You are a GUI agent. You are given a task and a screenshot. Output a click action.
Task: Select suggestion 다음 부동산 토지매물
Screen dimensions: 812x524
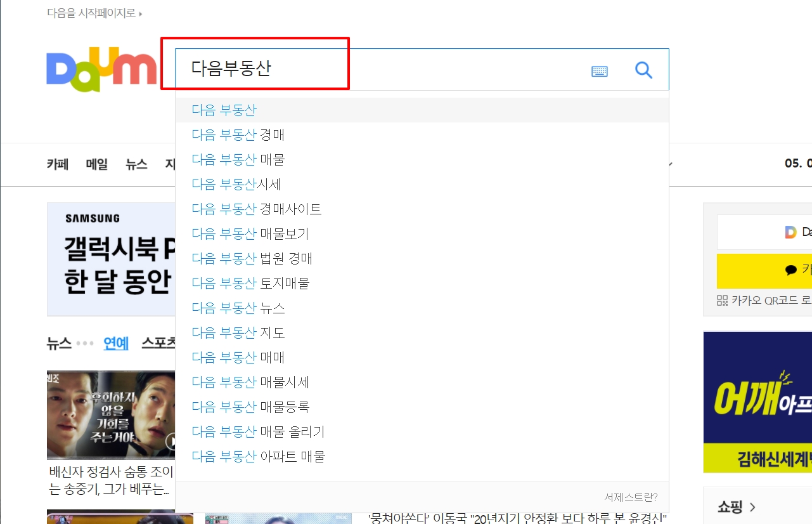(422, 283)
